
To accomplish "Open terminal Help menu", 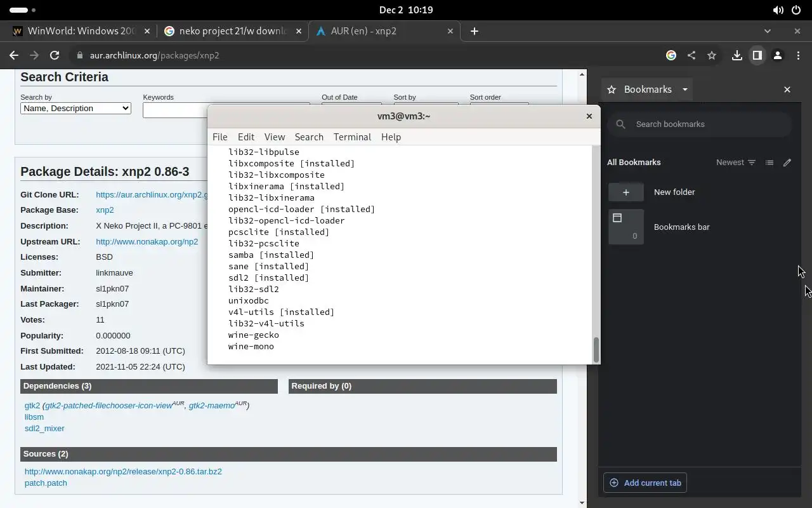I will 391,137.
